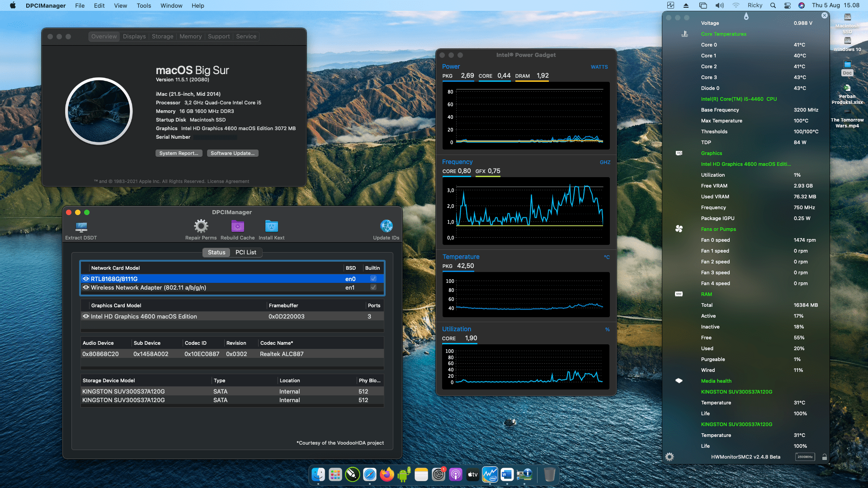Click the eject icon in menu bar
Viewport: 868px width, 488px height.
tap(686, 5)
